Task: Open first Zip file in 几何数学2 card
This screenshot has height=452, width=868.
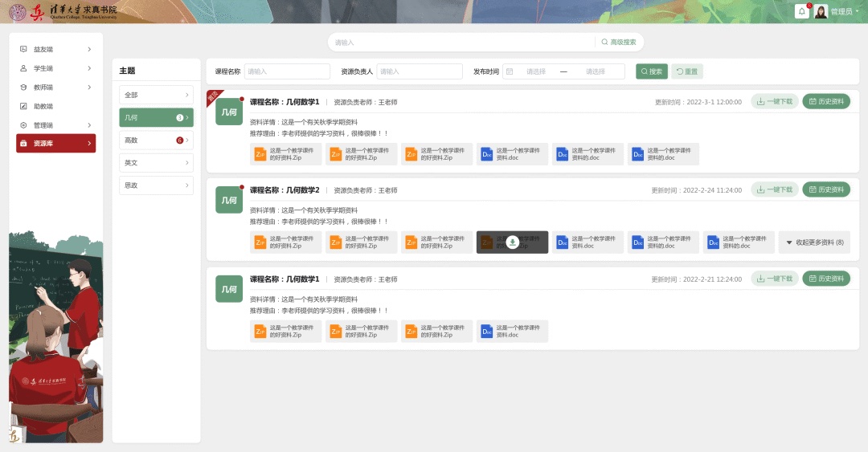Action: tap(286, 242)
